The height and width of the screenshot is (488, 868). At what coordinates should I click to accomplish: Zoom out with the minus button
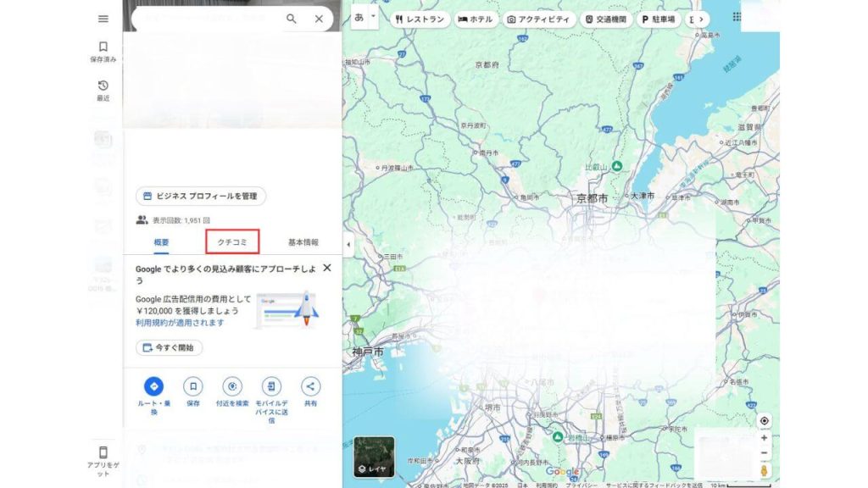tap(764, 452)
